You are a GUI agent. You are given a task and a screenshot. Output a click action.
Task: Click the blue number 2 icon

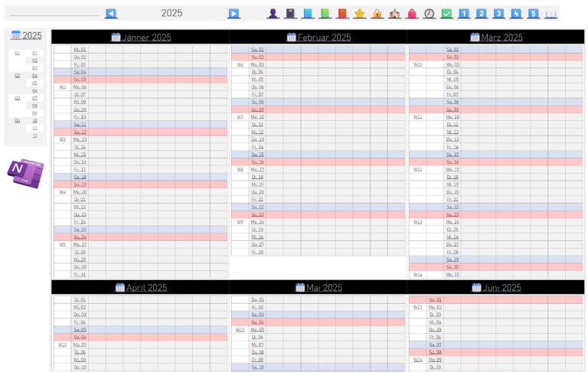click(x=481, y=14)
